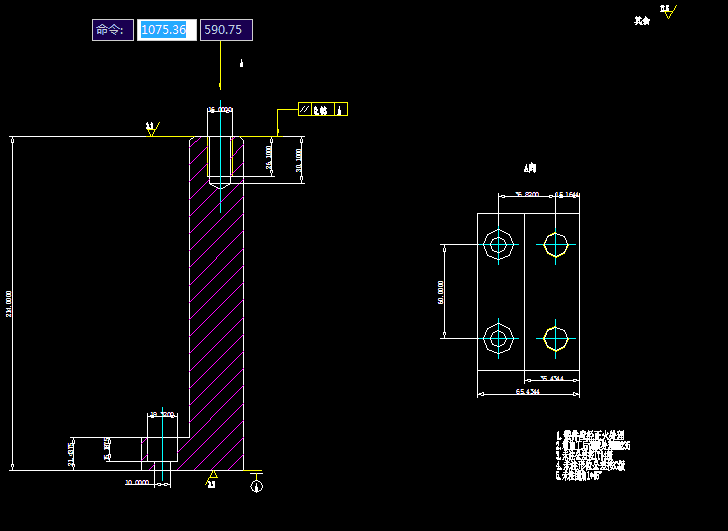The width and height of the screenshot is (728, 531).
Task: Click the width dimension above the bottom counterbore
Action: pyautogui.click(x=162, y=414)
